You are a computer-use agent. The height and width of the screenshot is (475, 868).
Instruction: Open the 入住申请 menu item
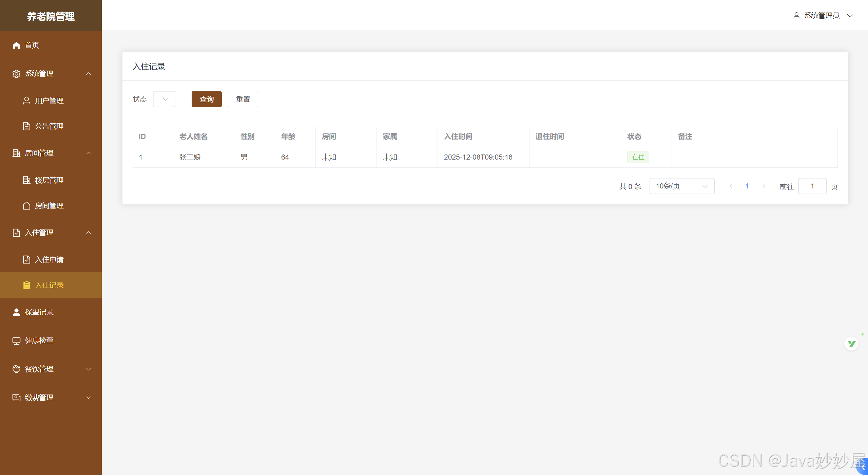click(x=49, y=260)
